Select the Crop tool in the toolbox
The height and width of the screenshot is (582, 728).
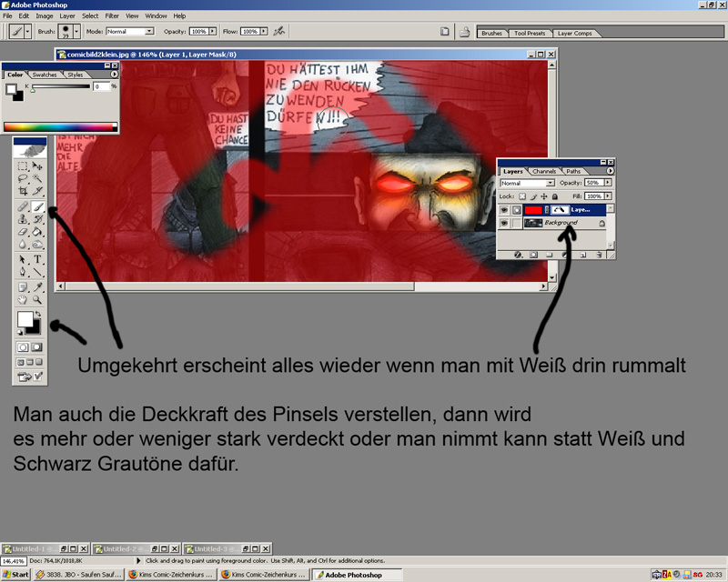click(23, 192)
